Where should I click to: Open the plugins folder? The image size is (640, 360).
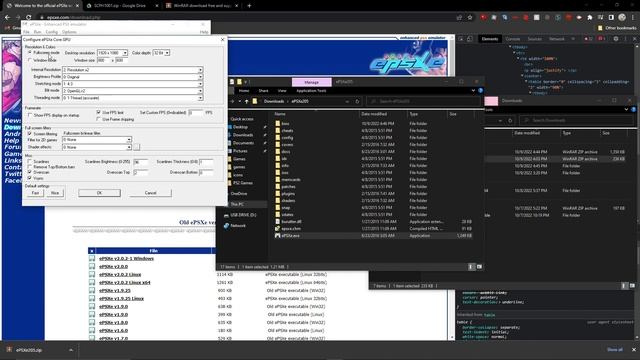288,193
